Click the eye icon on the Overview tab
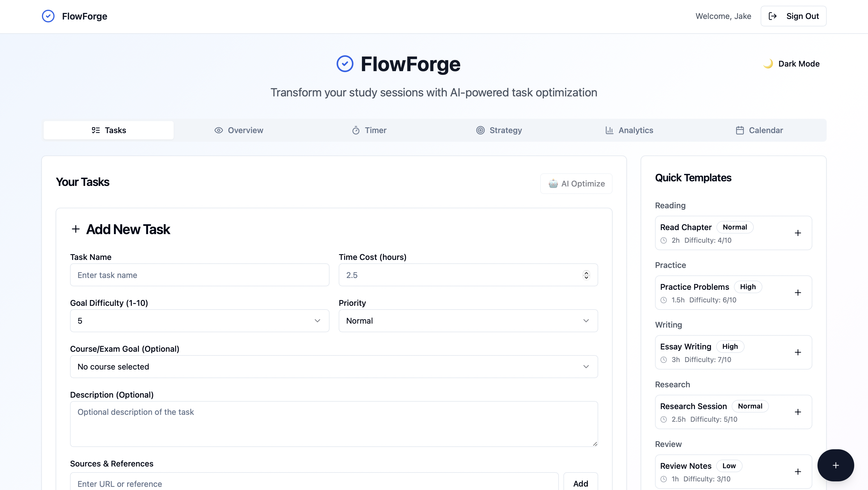This screenshot has width=868, height=490. click(219, 130)
